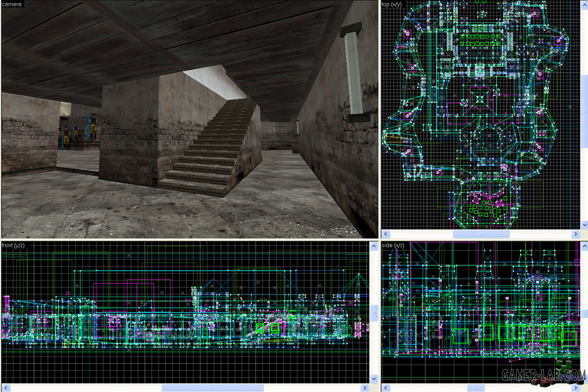Click down arrow of top view vertical scrollbar

tap(584, 225)
